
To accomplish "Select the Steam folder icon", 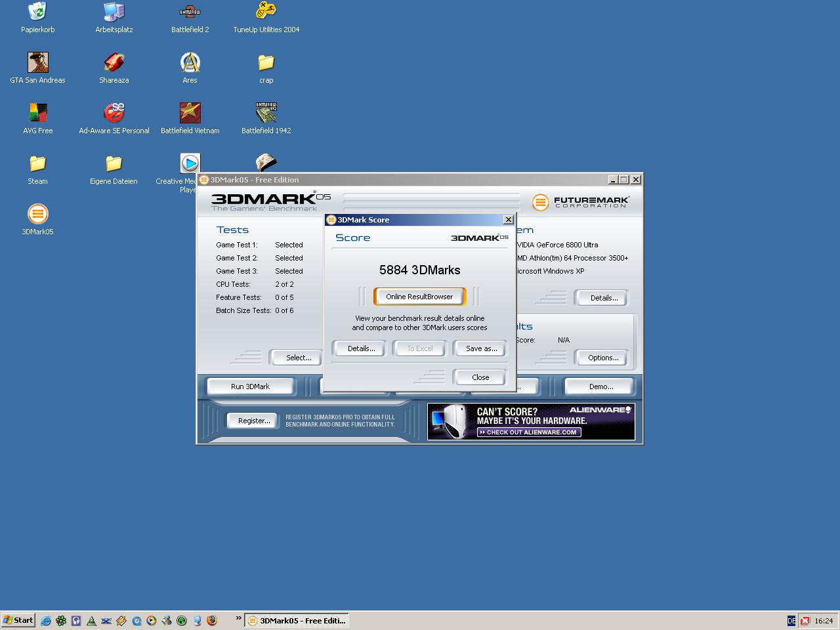I will click(37, 169).
